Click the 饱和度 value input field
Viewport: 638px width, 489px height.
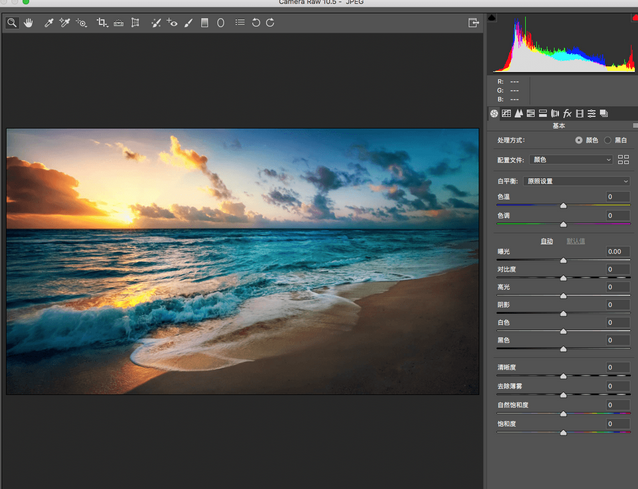[x=618, y=424]
